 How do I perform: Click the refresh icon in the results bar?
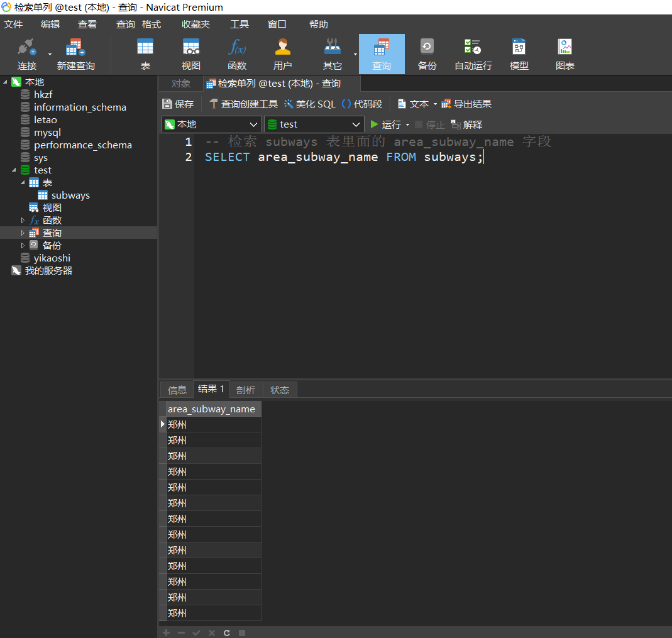(227, 632)
